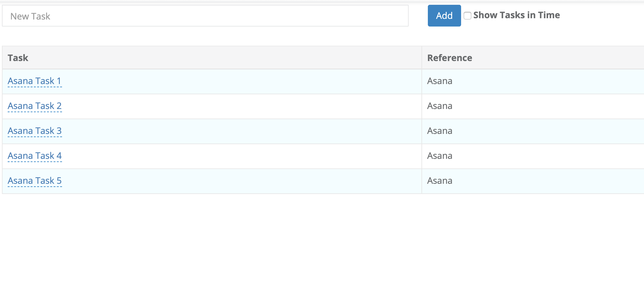
Task: Select the Asana reference cell for Asana Task 5
Action: [533, 181]
